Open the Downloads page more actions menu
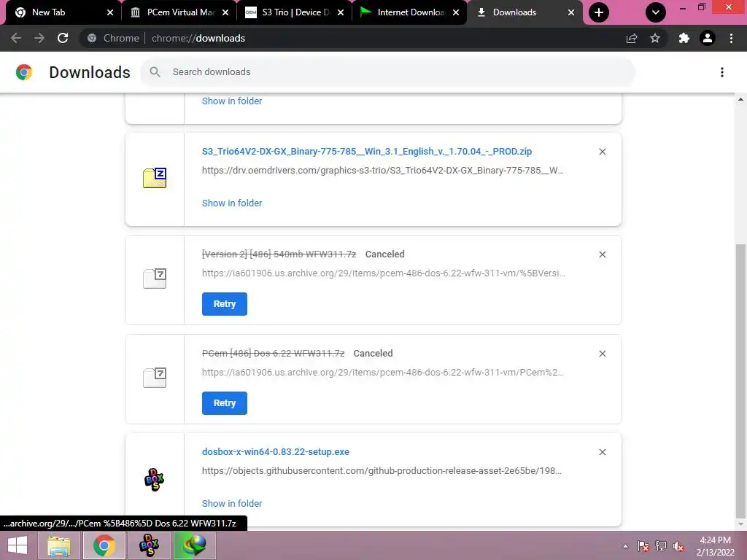This screenshot has height=560, width=747. tap(722, 72)
